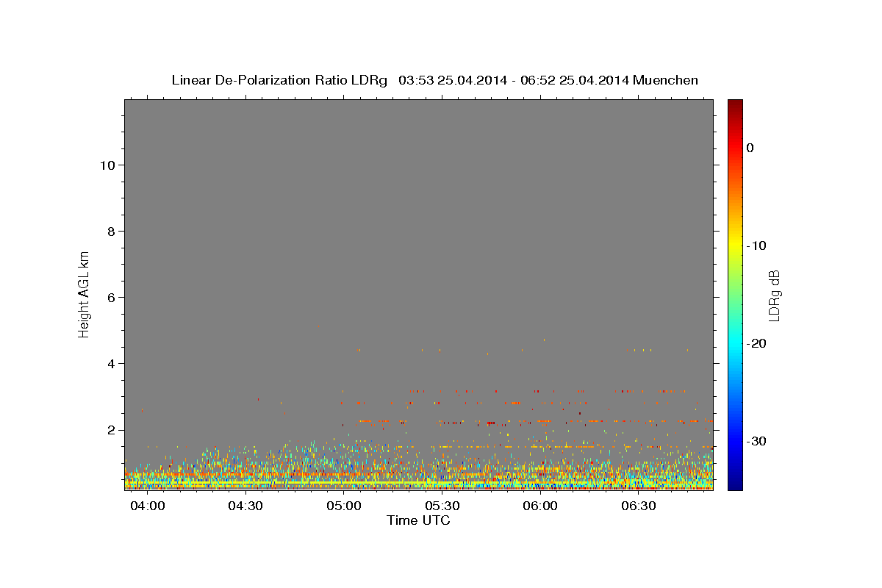The width and height of the screenshot is (882, 588).
Task: Click the plot title 'Linear De-Polarization Ratio LDRg'
Action: point(279,80)
